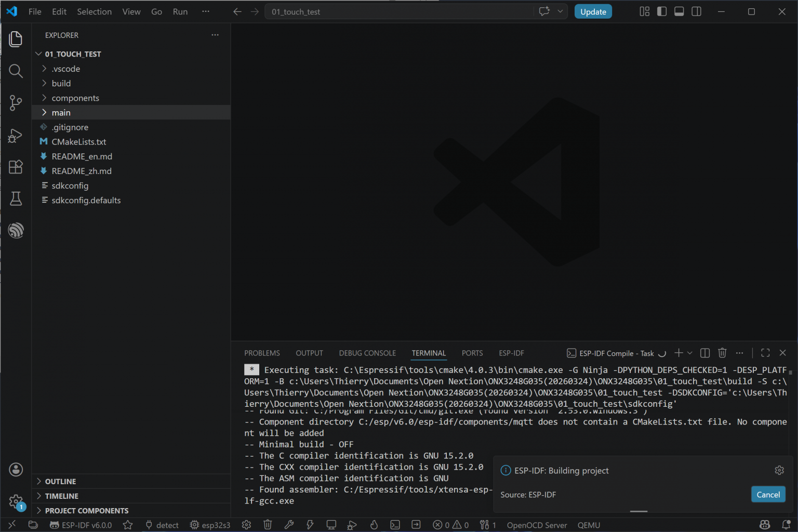Image resolution: width=798 pixels, height=532 pixels.
Task: Click the Update button in title bar
Action: [x=593, y=11]
